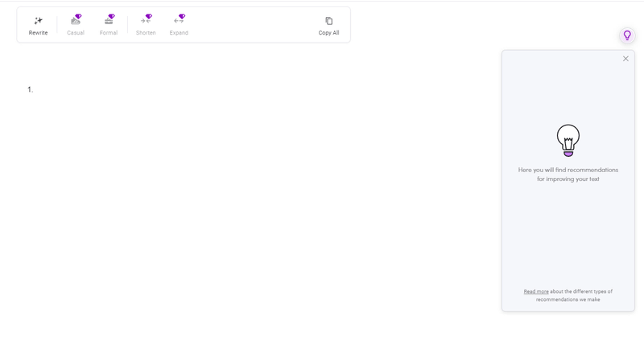The image size is (644, 362).
Task: Click the Shorten text icon
Action: click(144, 22)
